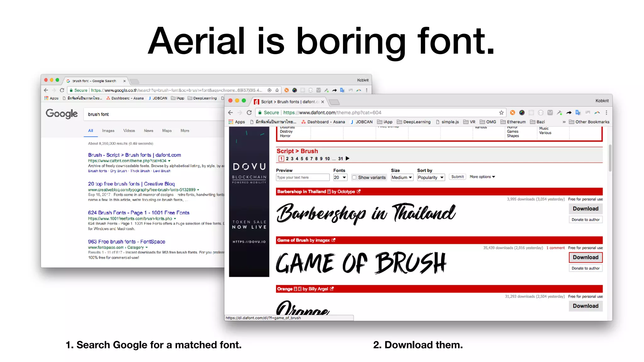Viewport: 644px width, 362px height.
Task: Open the More search options tab
Action: click(185, 131)
